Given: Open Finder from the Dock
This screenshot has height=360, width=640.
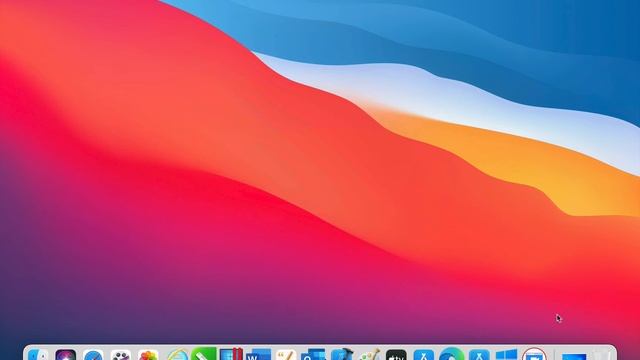Looking at the screenshot, I should click(x=38, y=354).
